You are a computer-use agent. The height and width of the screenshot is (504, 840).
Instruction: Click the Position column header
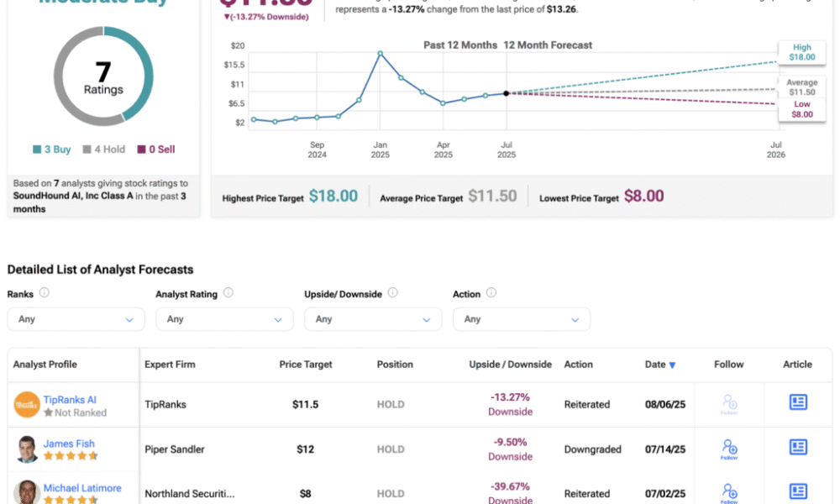coord(395,365)
